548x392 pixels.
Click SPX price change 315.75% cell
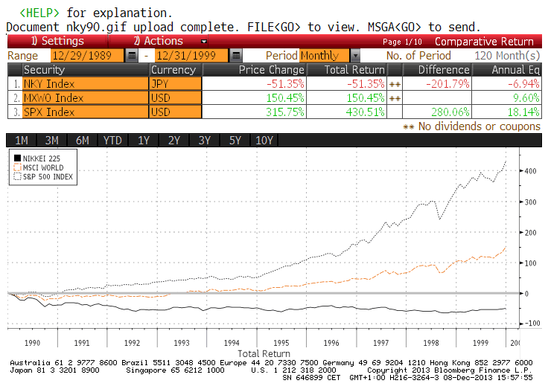coord(255,112)
